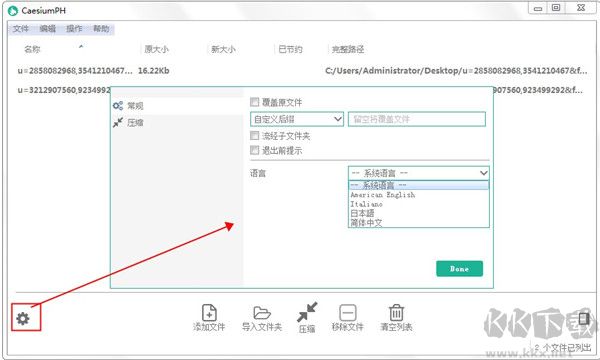
Task: Minimize the CaesiumPH window
Action: coord(538,8)
